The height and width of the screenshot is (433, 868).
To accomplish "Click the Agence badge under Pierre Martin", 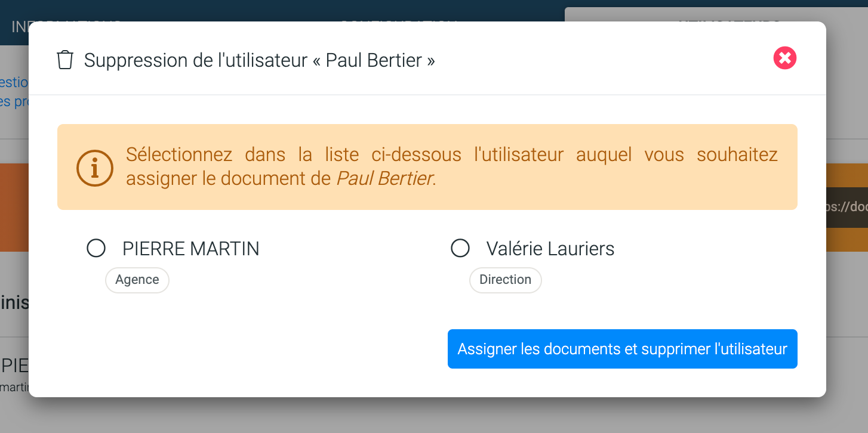I will [x=137, y=280].
